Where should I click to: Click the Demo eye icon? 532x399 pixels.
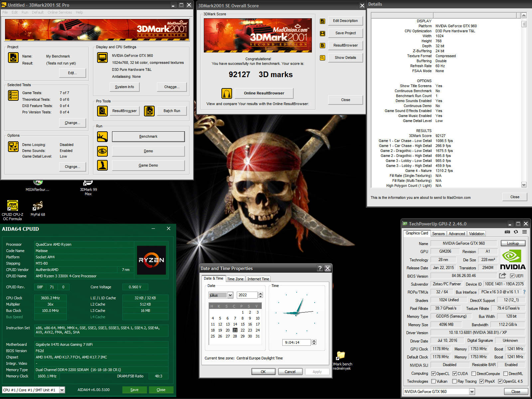pos(102,151)
